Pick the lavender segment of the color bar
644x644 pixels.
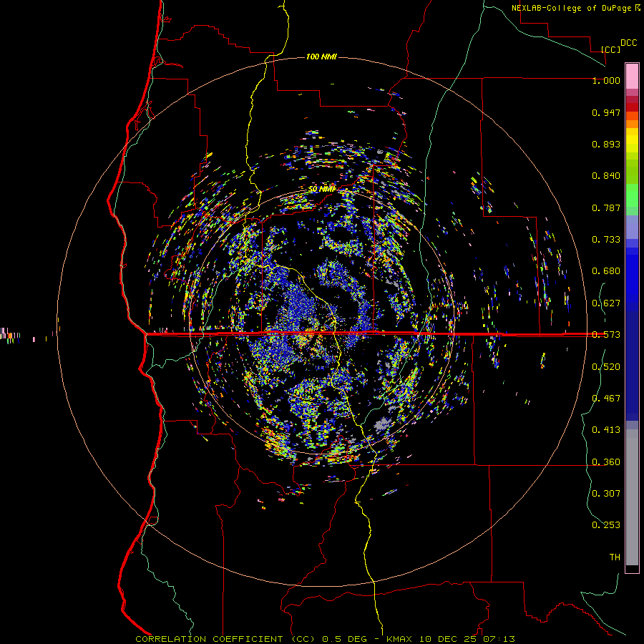(x=632, y=227)
